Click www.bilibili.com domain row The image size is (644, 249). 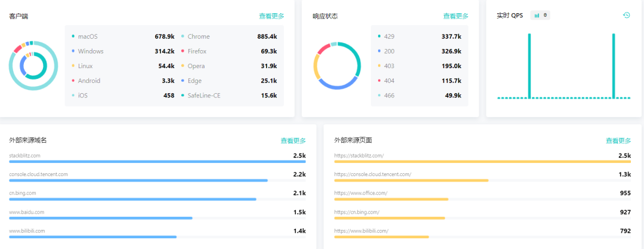click(x=157, y=233)
